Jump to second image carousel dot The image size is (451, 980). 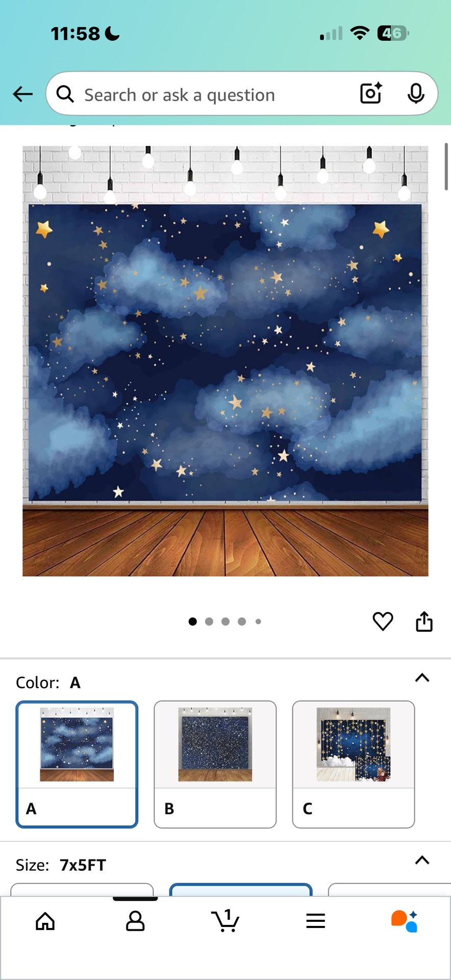point(209,621)
